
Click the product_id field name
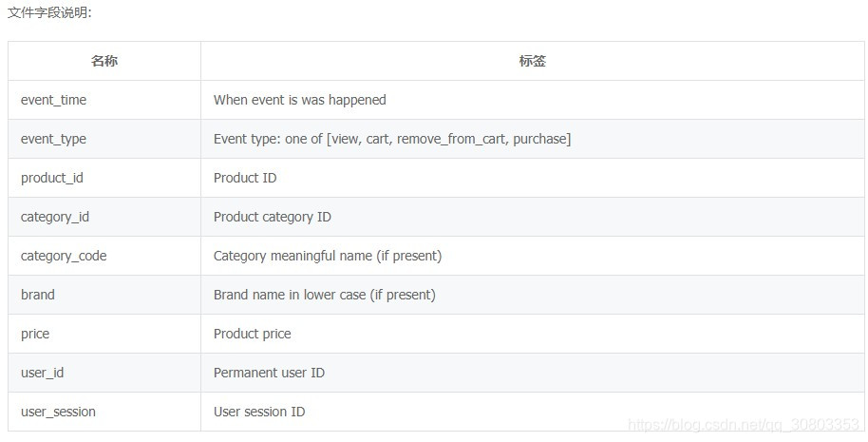tap(52, 178)
